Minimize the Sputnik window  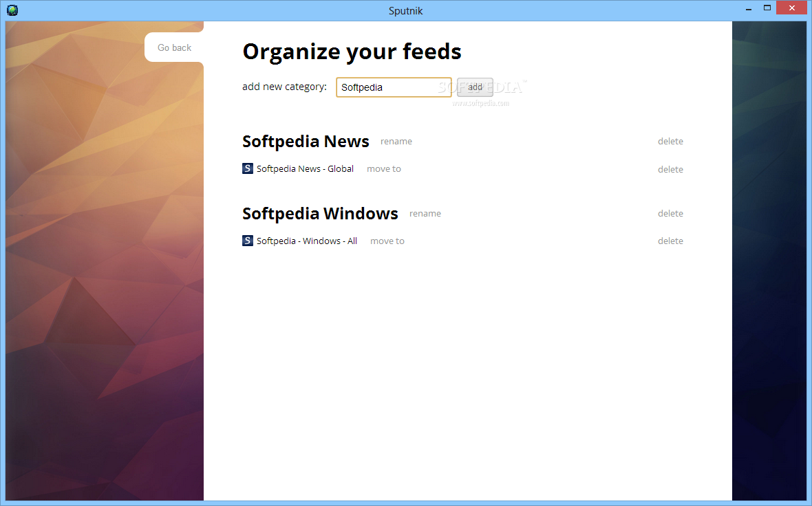click(749, 9)
